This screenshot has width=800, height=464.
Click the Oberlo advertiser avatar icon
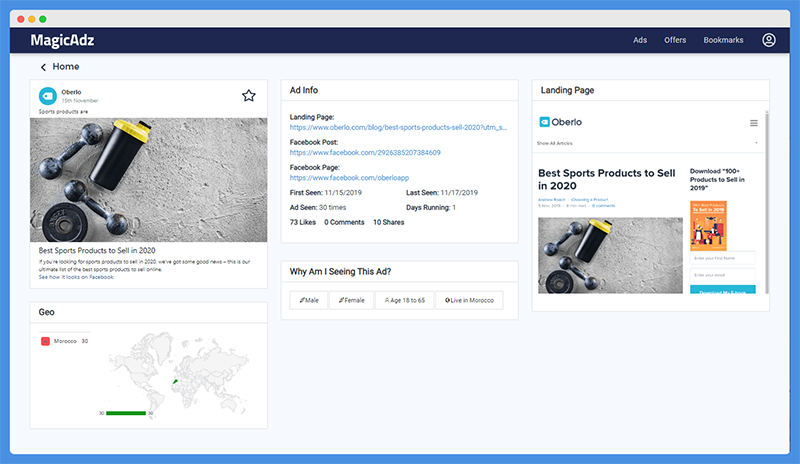click(48, 96)
